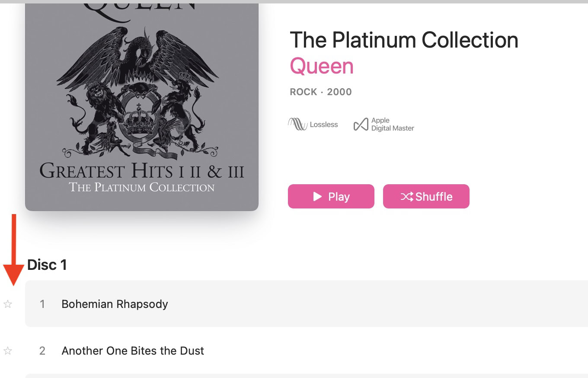Click track number 1 in Disc 1
The image size is (588, 378).
[42, 304]
